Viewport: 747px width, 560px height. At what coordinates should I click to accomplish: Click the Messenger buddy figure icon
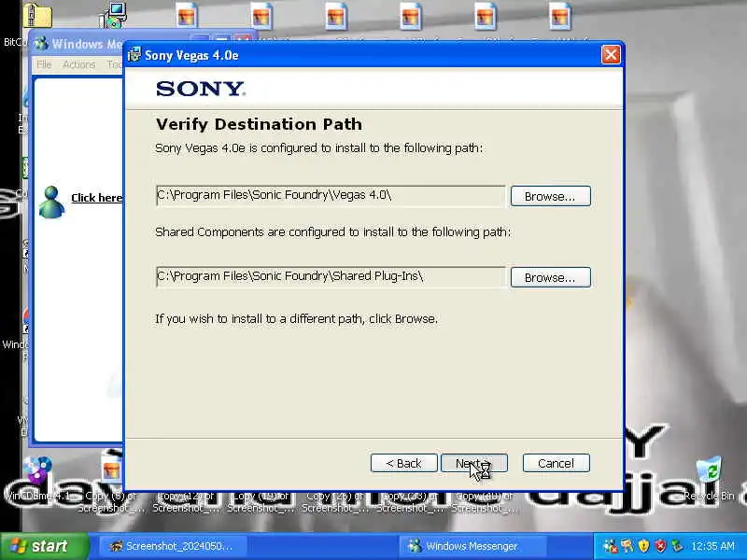click(x=51, y=202)
